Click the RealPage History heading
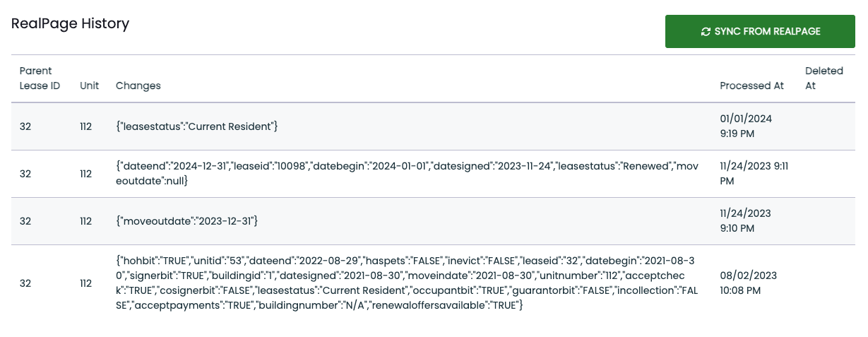The image size is (868, 337). (x=70, y=23)
